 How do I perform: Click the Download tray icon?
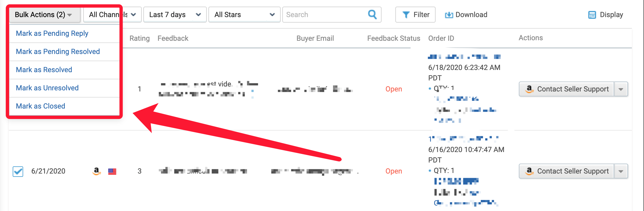(x=449, y=15)
